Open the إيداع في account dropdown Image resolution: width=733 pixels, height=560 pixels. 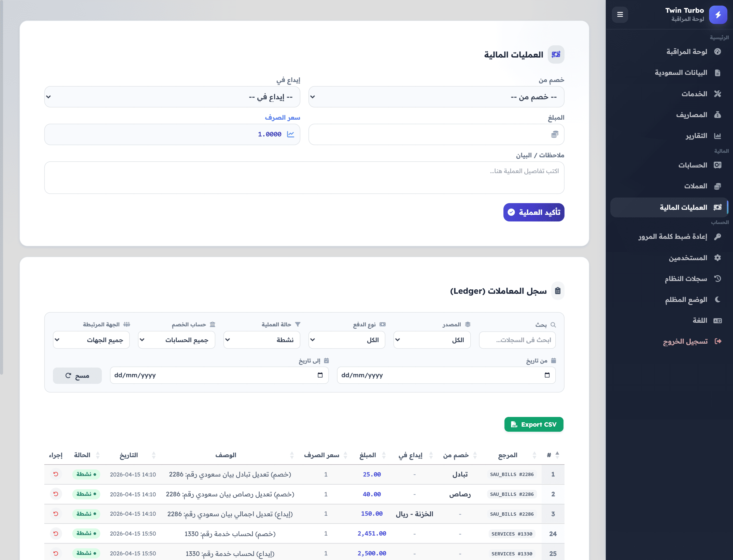[x=172, y=97]
